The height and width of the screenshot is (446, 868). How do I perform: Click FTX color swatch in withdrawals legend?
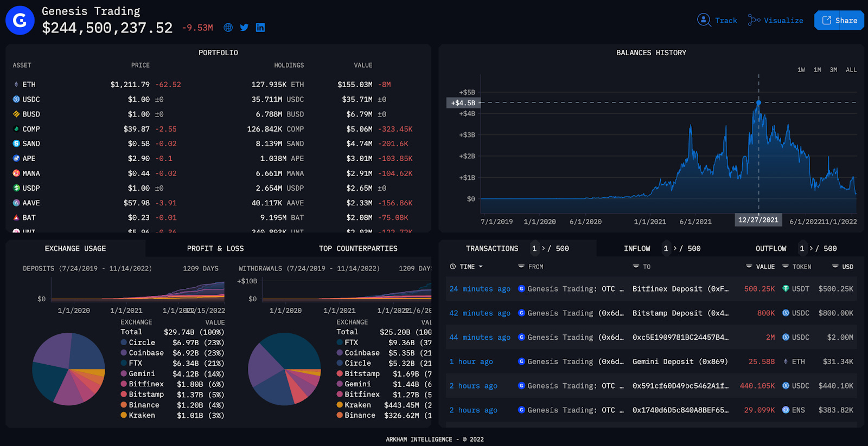click(340, 342)
